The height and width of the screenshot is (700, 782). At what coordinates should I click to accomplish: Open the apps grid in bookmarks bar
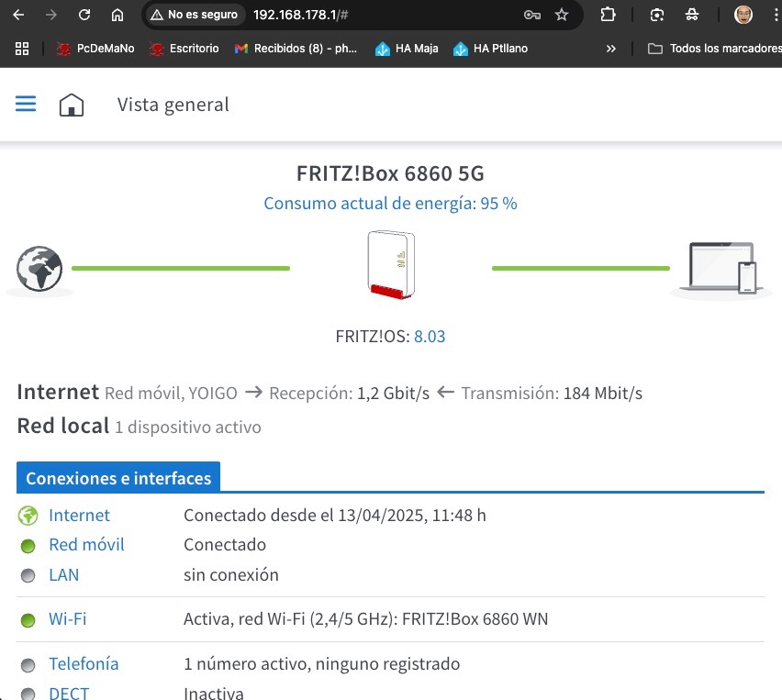[22, 49]
